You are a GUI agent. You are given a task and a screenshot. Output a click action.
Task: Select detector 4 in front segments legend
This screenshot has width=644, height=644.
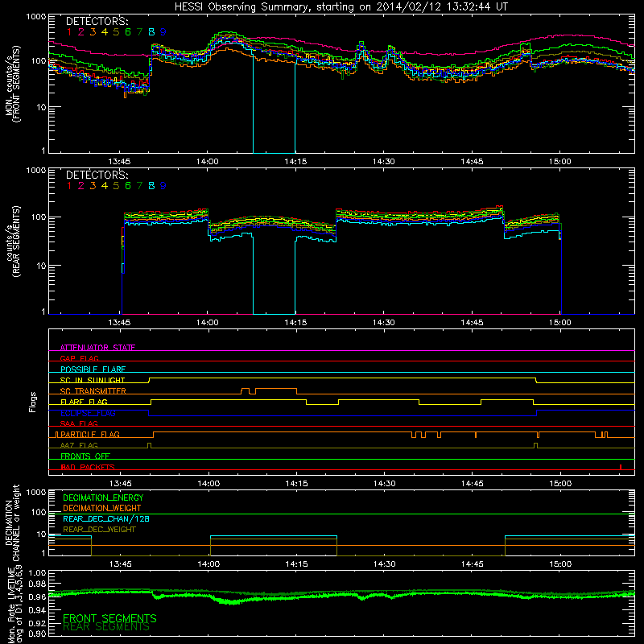tap(105, 32)
